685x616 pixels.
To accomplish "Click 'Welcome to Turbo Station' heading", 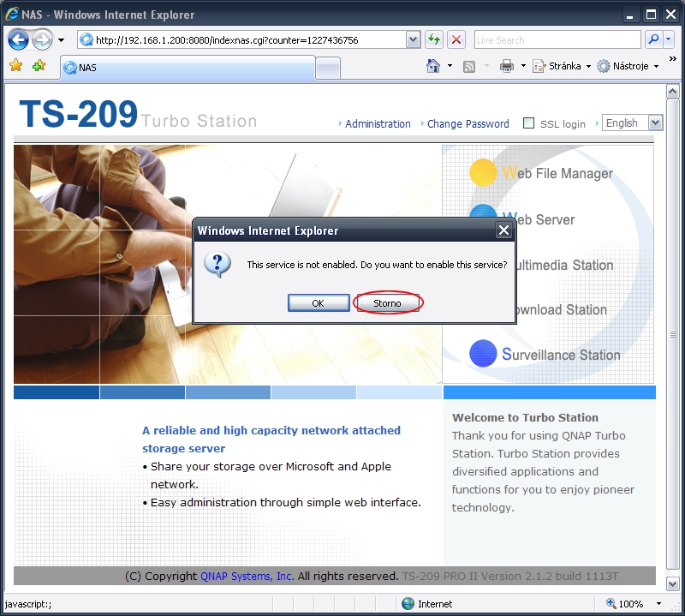I will (x=525, y=417).
